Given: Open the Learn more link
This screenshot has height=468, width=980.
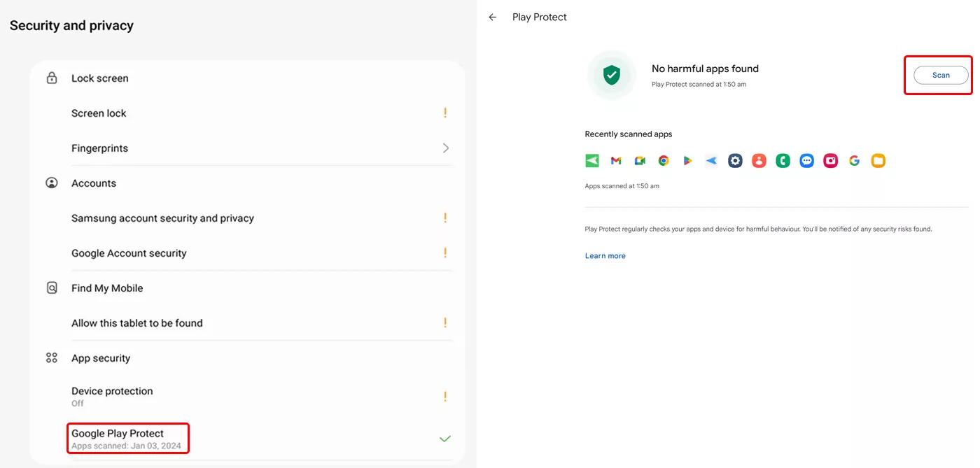Looking at the screenshot, I should [605, 256].
